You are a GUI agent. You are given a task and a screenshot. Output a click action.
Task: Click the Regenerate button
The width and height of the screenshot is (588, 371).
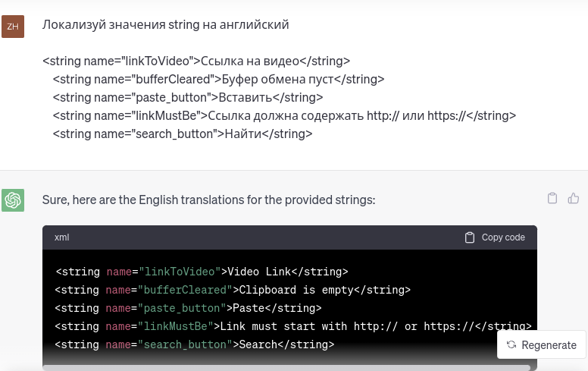(x=541, y=344)
